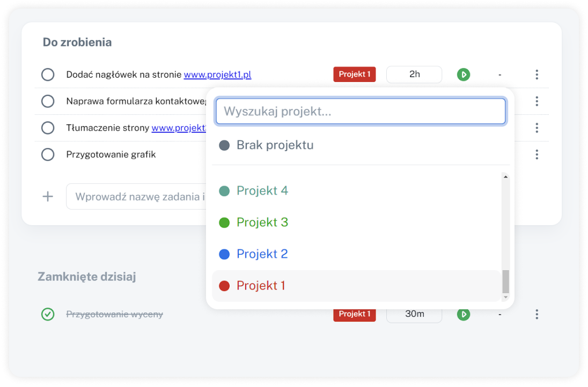Start the timer for the first task
This screenshot has height=387, width=588.
pos(464,75)
